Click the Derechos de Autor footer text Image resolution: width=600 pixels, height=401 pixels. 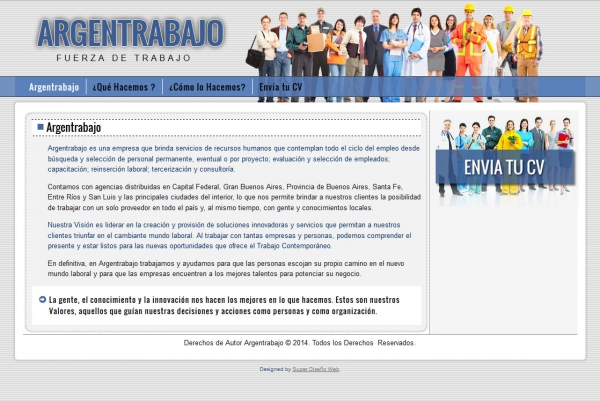(x=299, y=343)
